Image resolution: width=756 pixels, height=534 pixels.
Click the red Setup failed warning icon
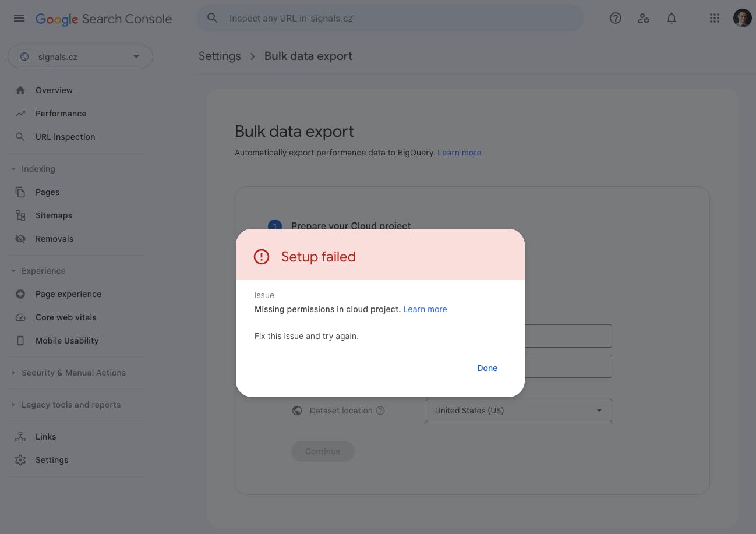click(x=262, y=257)
